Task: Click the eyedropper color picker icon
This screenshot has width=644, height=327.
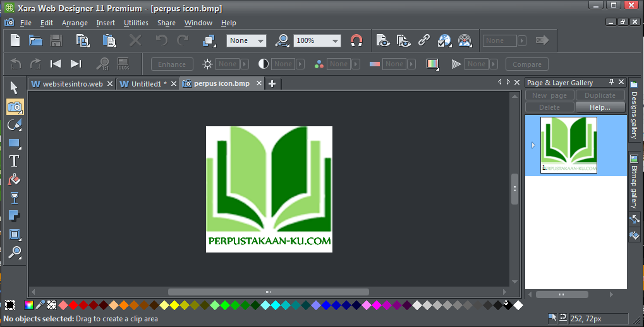Action: click(x=40, y=305)
